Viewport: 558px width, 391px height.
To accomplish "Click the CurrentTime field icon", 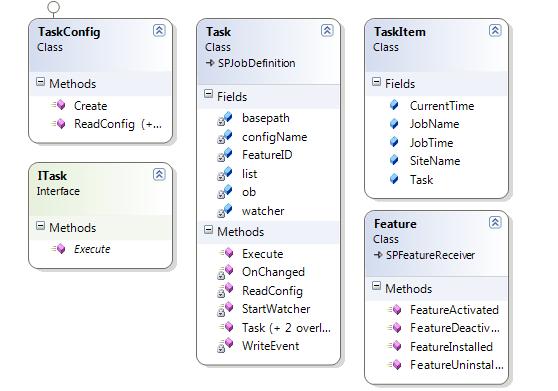I will click(x=394, y=105).
